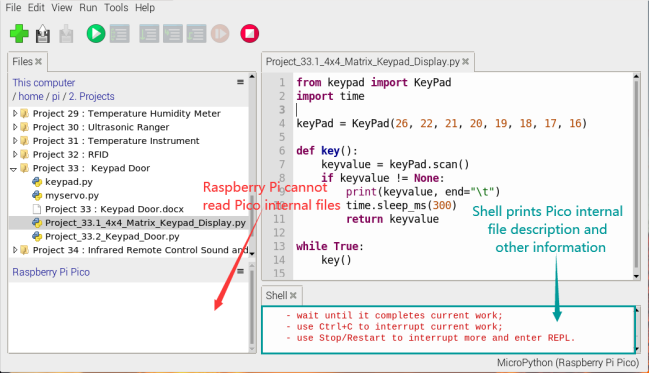650x373 pixels.
Task: Open the File menu
Action: click(13, 7)
